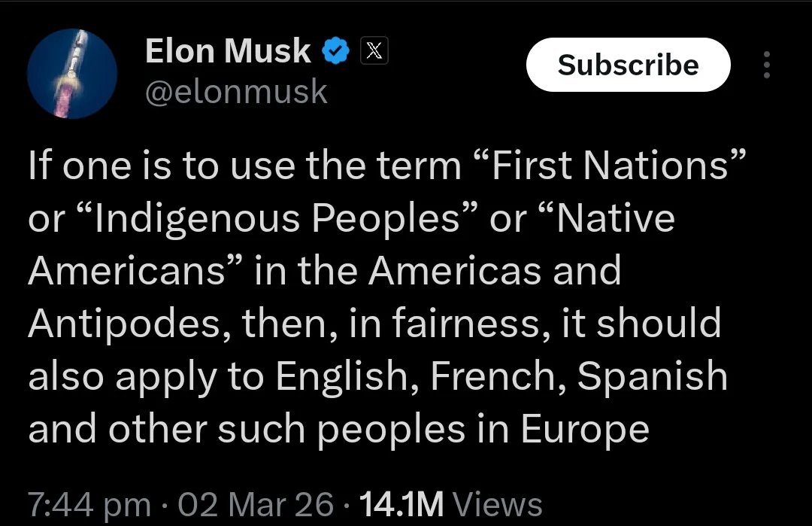Click the Views label
The height and width of the screenshot is (526, 812).
click(499, 503)
